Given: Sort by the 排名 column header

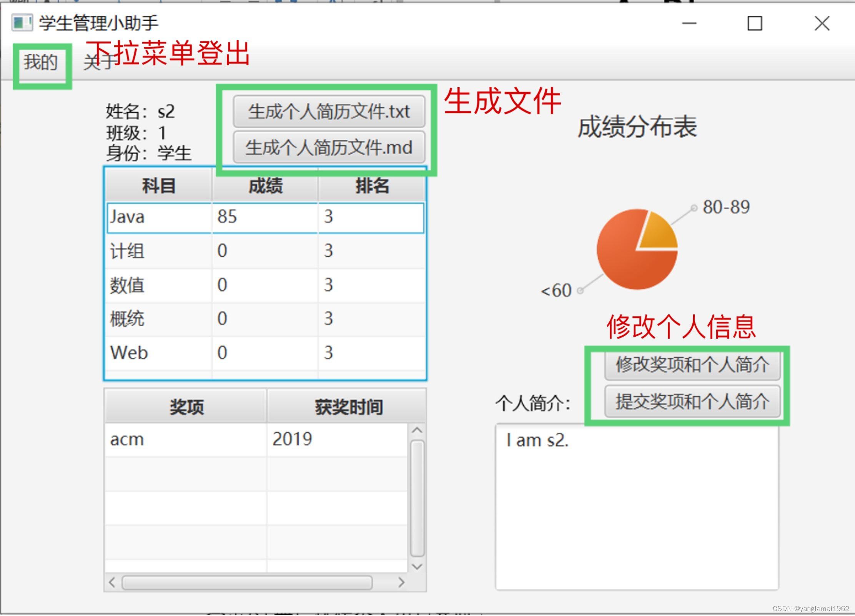Looking at the screenshot, I should pos(372,186).
